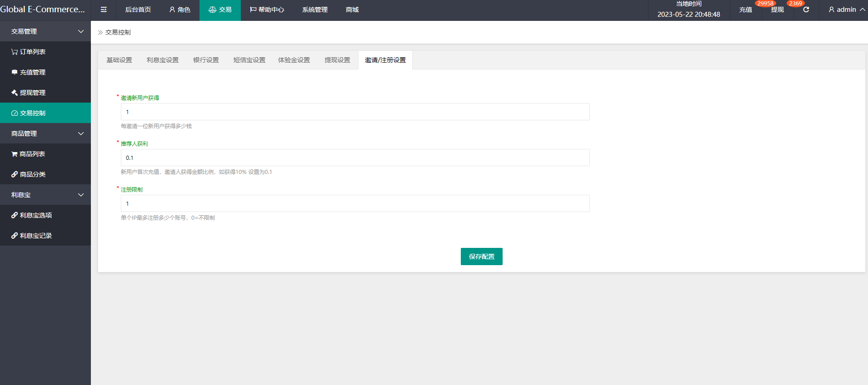
Task: Switch to the 短信宝设置 tab
Action: pyautogui.click(x=249, y=60)
